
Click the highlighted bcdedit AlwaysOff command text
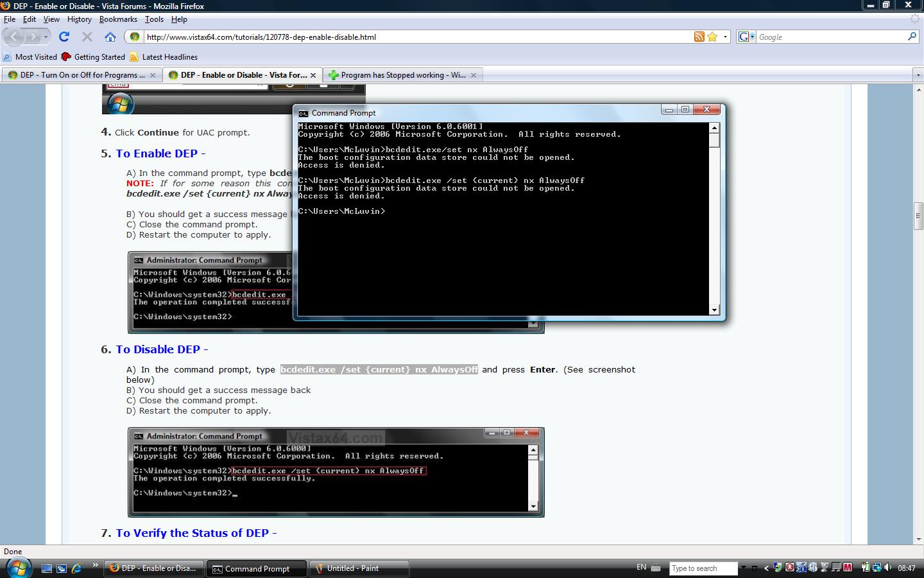tap(379, 369)
